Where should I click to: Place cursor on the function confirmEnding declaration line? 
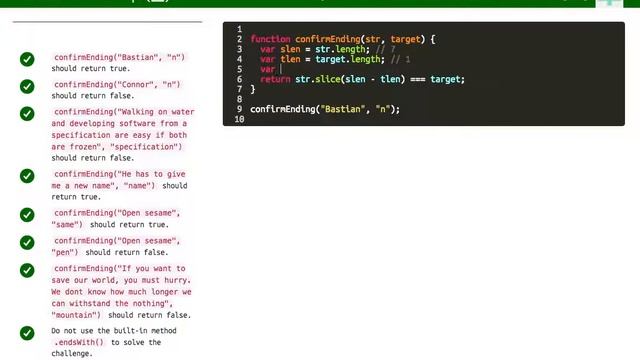[x=343, y=39]
